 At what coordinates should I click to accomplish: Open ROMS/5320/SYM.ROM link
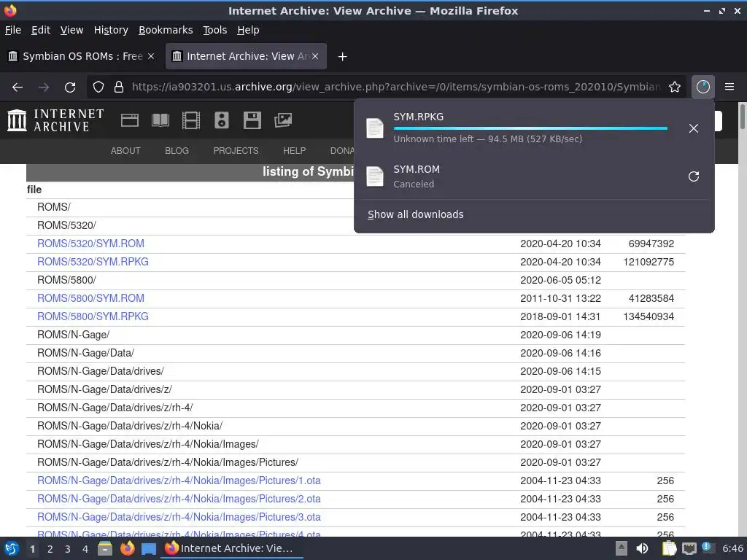tap(90, 244)
